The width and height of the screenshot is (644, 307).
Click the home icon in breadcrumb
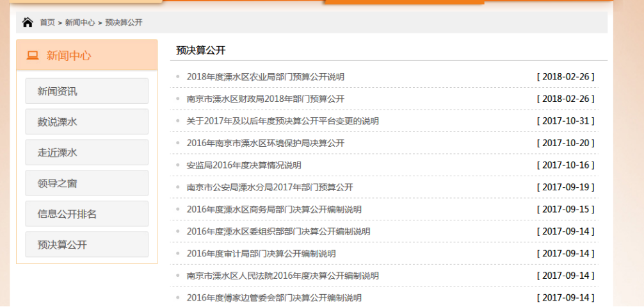coord(28,22)
